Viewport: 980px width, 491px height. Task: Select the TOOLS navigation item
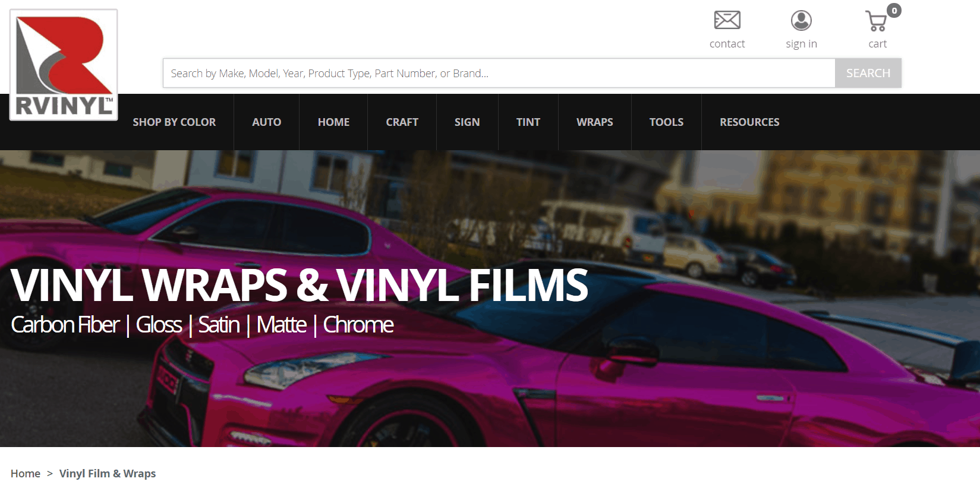[666, 122]
